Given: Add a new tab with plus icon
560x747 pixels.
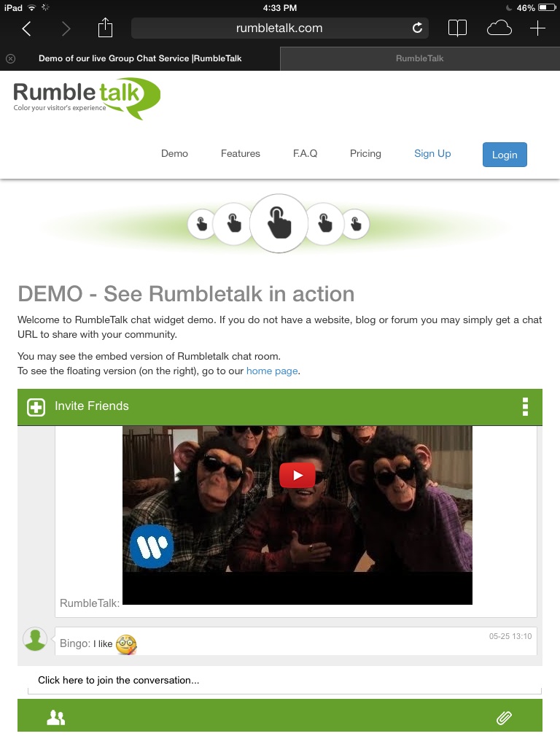Looking at the screenshot, I should [x=537, y=28].
